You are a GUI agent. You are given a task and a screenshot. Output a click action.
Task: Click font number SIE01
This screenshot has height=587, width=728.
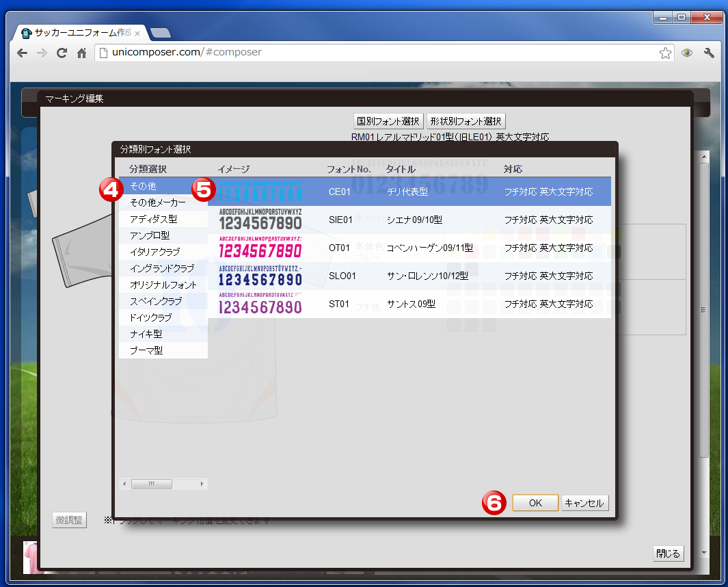(x=341, y=220)
